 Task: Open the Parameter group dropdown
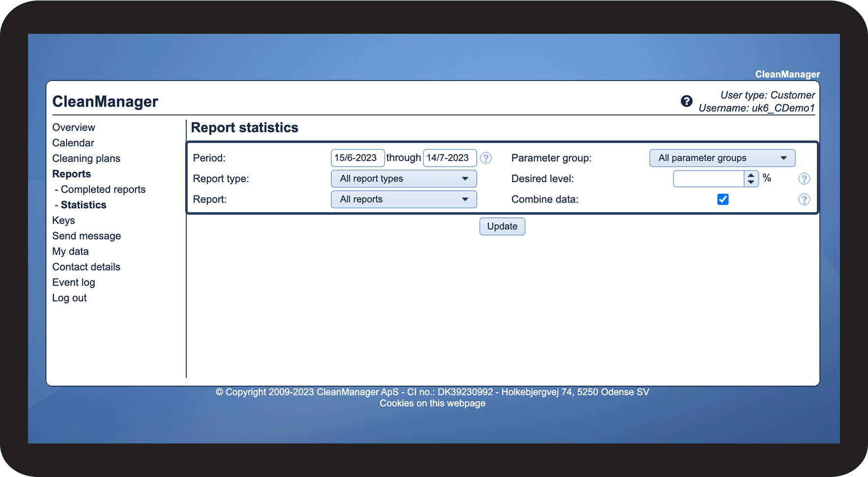(722, 158)
